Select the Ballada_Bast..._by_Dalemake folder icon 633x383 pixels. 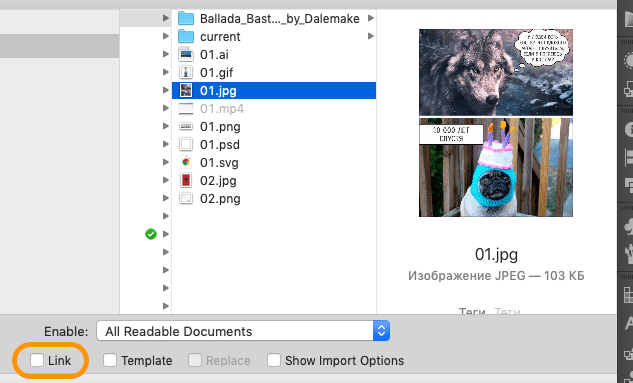tap(186, 18)
